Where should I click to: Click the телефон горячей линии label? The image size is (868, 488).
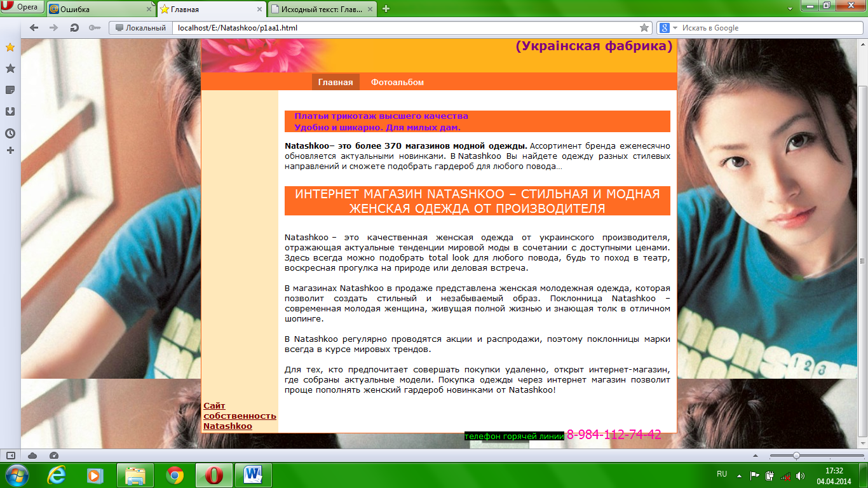point(514,437)
